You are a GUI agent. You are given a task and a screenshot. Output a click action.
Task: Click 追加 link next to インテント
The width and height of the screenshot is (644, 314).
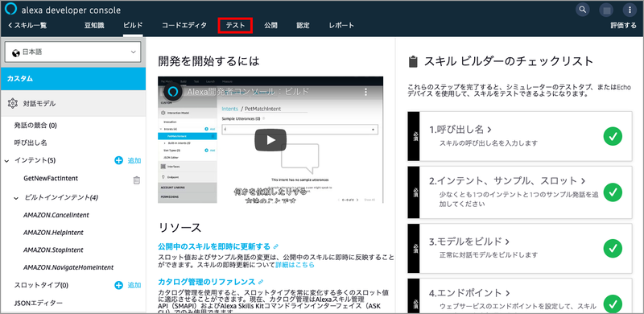(134, 161)
